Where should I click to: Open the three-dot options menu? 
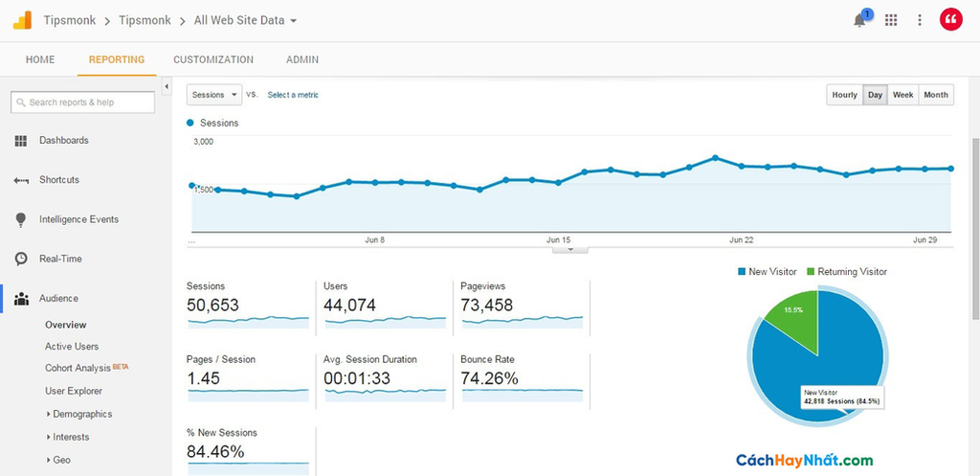pos(920,20)
